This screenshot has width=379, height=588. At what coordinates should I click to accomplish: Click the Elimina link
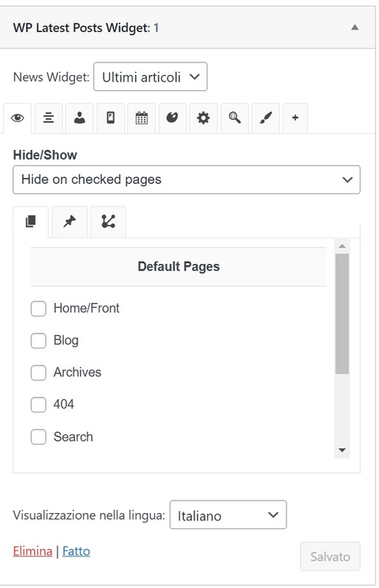[32, 551]
